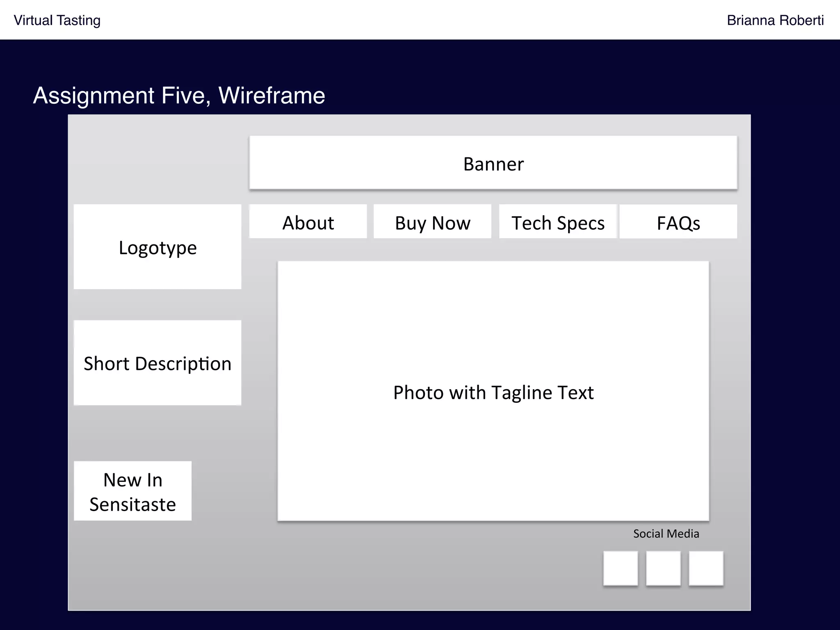This screenshot has height=630, width=840.
Task: Open the About navigation tab
Action: (x=308, y=222)
